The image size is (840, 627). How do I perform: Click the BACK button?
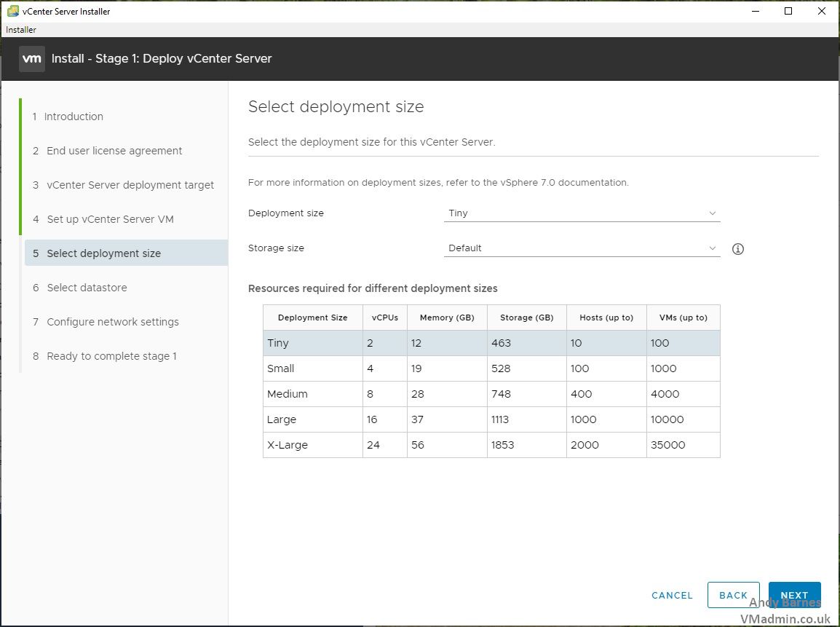tap(734, 595)
